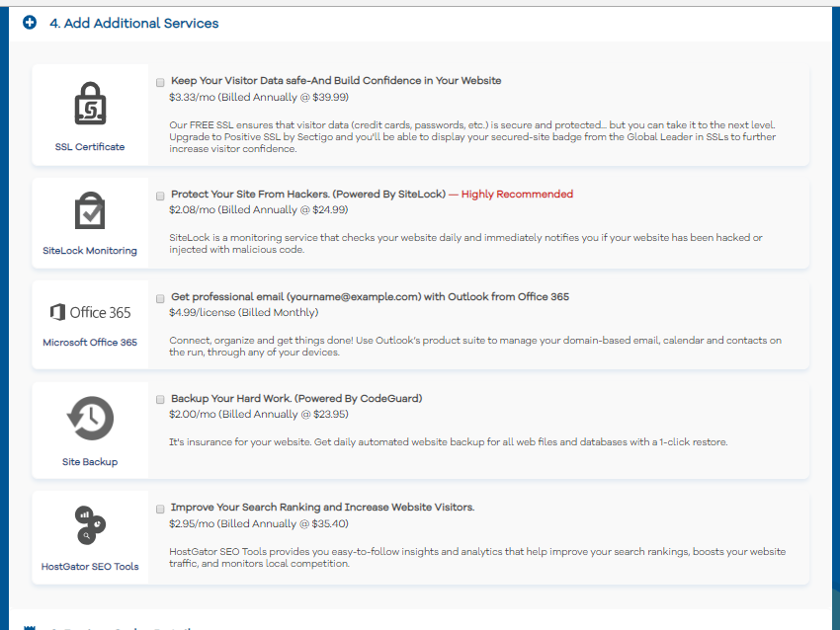840x630 pixels.
Task: Click the 'Microsoft Office 365' label
Action: tap(90, 342)
